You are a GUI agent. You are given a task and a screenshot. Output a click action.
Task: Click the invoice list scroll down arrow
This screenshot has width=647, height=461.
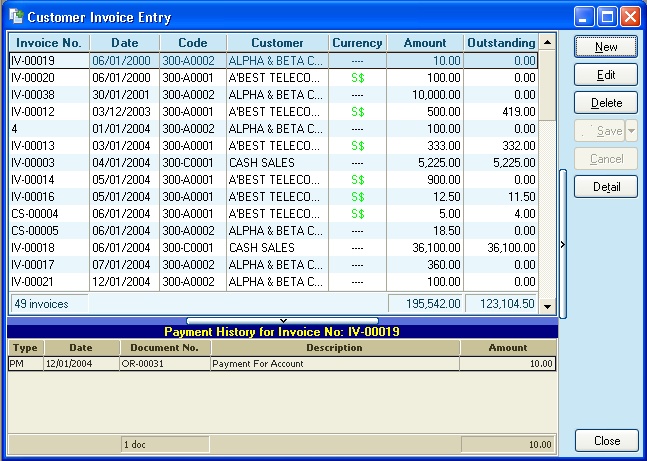click(x=547, y=306)
